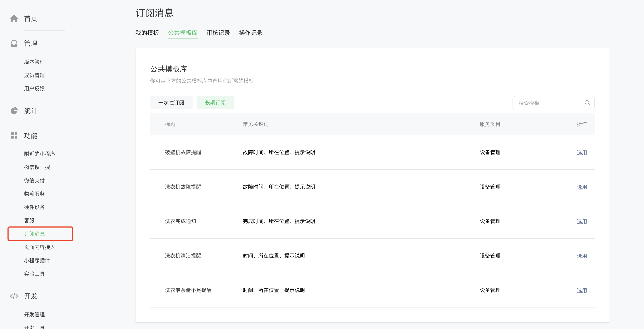Click the home icon beside 首页
The image size is (644, 329).
point(14,19)
